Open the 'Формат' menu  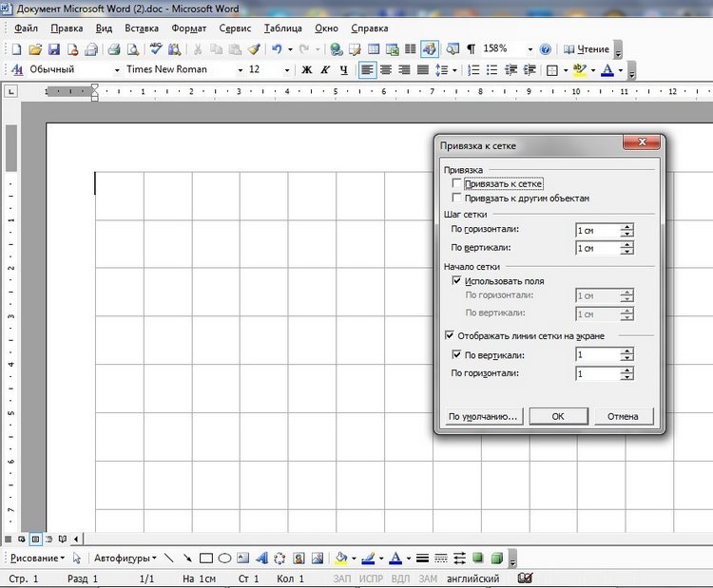pyautogui.click(x=189, y=28)
